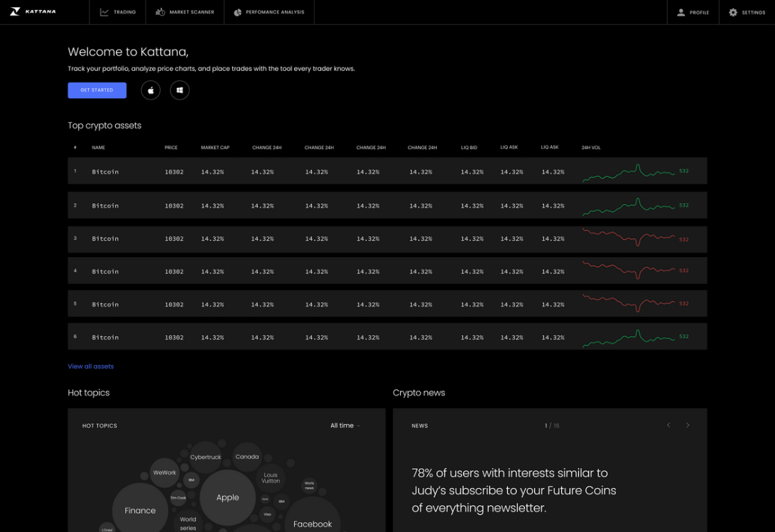Click the Apple download icon
Image resolution: width=775 pixels, height=532 pixels.
pyautogui.click(x=150, y=90)
